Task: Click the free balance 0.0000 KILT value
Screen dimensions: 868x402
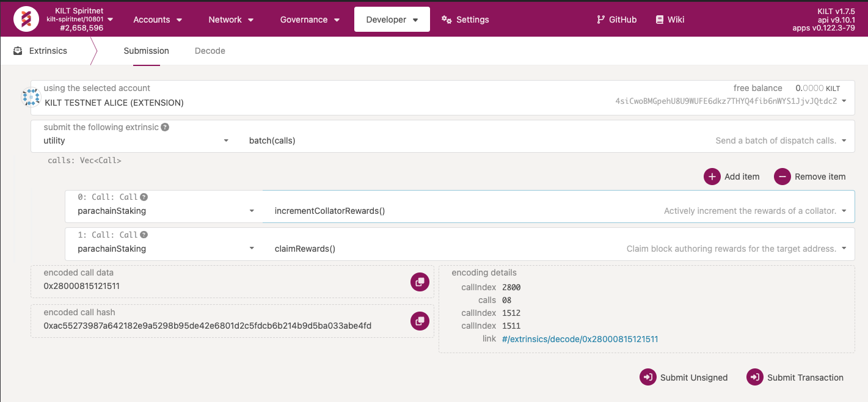Action: click(x=818, y=88)
